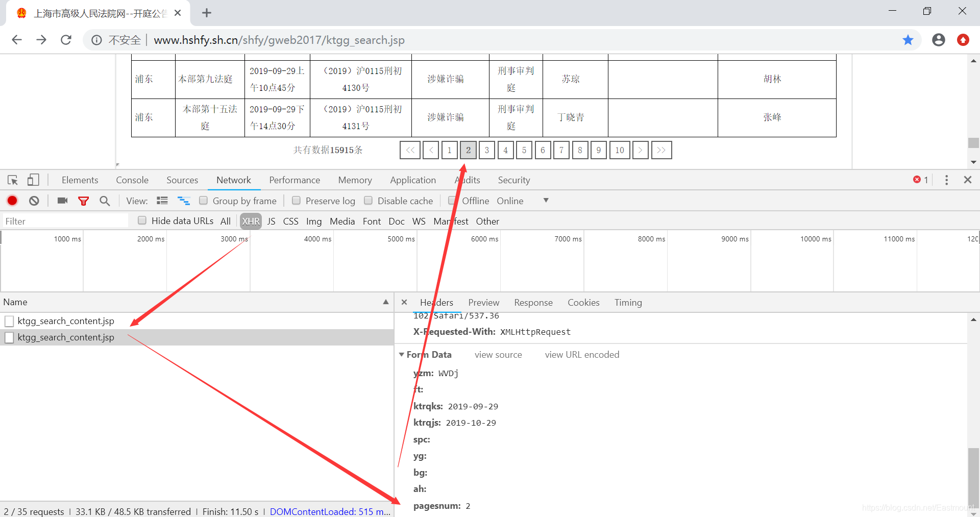
Task: Clear the network log
Action: pyautogui.click(x=34, y=201)
